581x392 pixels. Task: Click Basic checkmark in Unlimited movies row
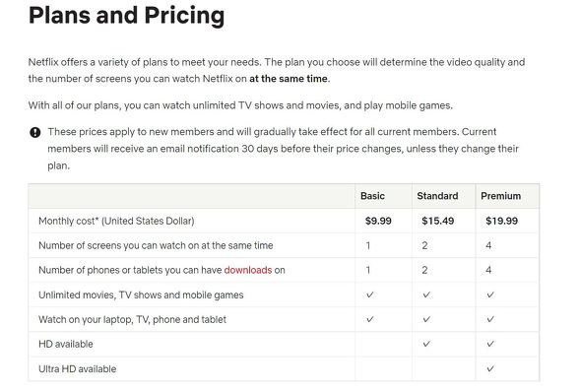point(370,294)
